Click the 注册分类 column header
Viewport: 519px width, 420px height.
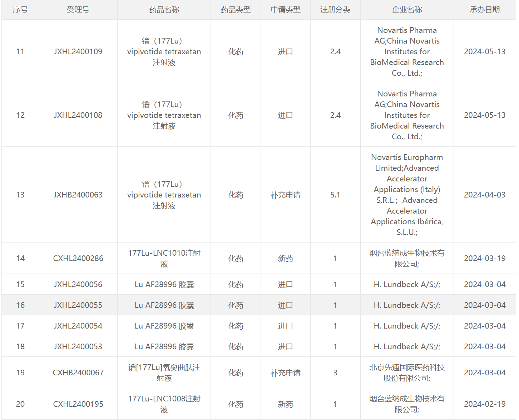point(335,10)
